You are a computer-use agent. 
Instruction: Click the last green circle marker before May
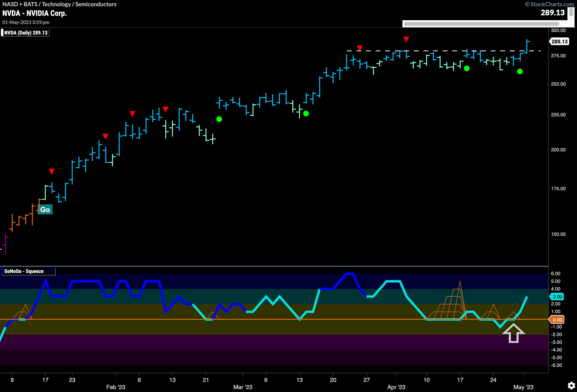tap(520, 71)
